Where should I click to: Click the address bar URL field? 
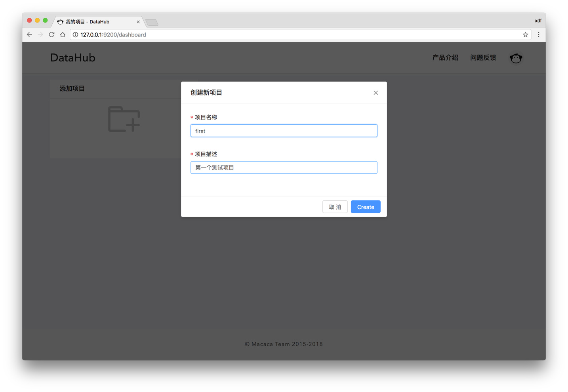(x=277, y=35)
